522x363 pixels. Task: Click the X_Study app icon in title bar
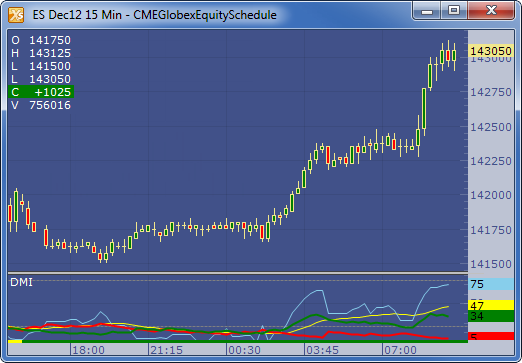(x=16, y=15)
